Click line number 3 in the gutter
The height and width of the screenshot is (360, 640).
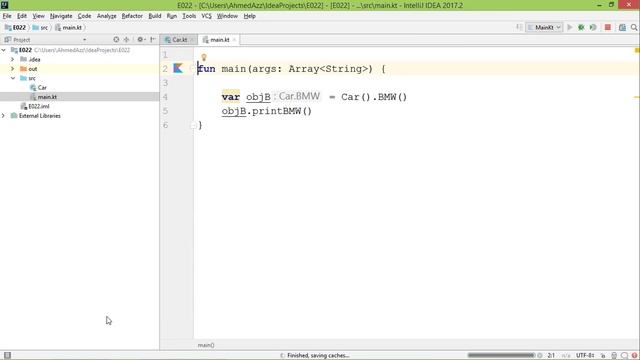[165, 83]
